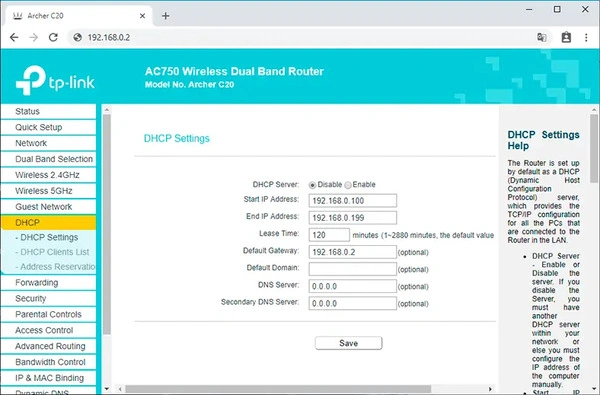Click the browser back arrow
The width and height of the screenshot is (600, 395).
pyautogui.click(x=14, y=38)
